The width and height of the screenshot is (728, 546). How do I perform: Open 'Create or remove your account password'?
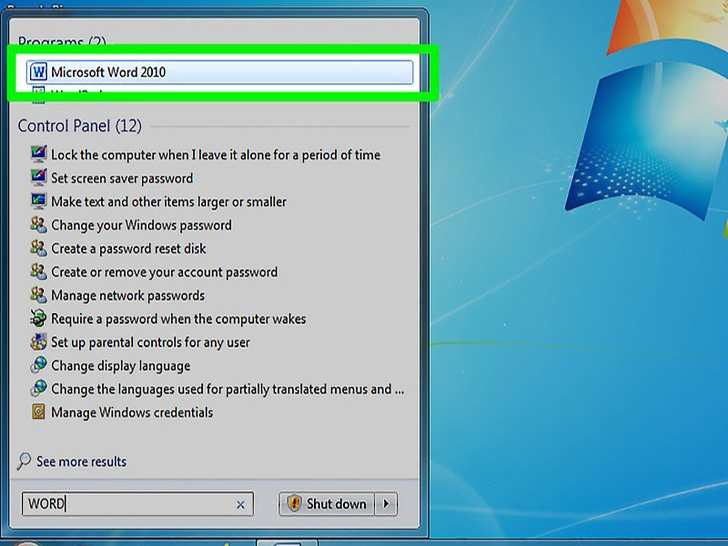(164, 272)
